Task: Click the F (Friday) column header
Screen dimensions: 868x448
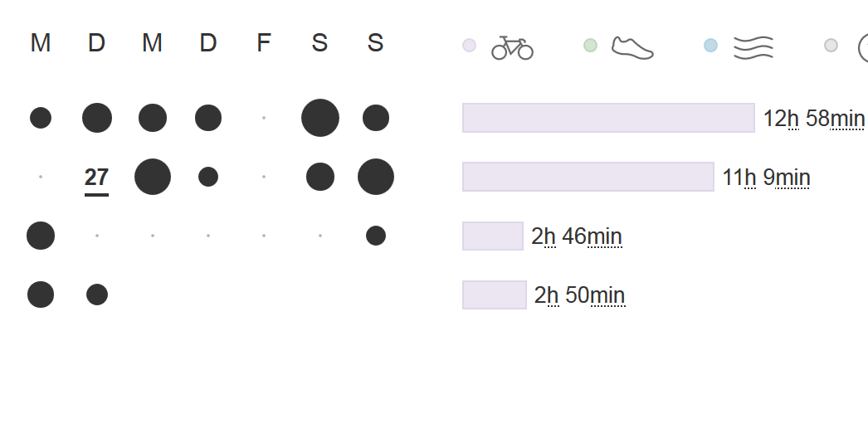Action: tap(264, 43)
